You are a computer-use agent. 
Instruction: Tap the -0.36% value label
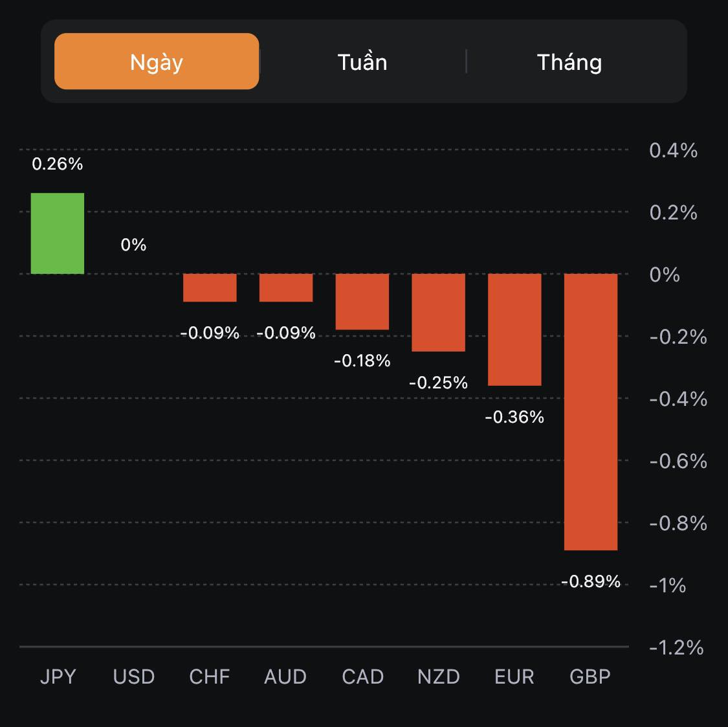pyautogui.click(x=514, y=417)
